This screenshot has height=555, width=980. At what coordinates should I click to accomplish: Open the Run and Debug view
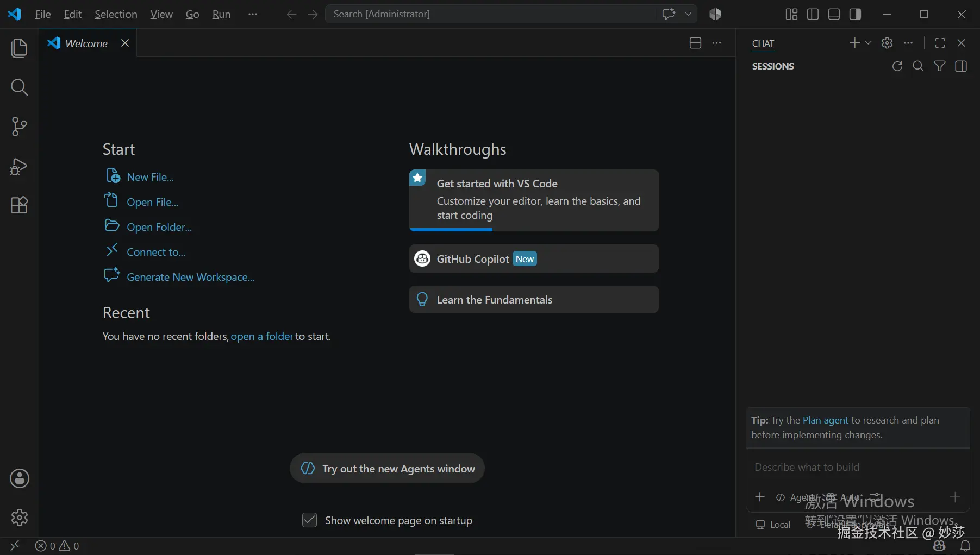pos(19,166)
